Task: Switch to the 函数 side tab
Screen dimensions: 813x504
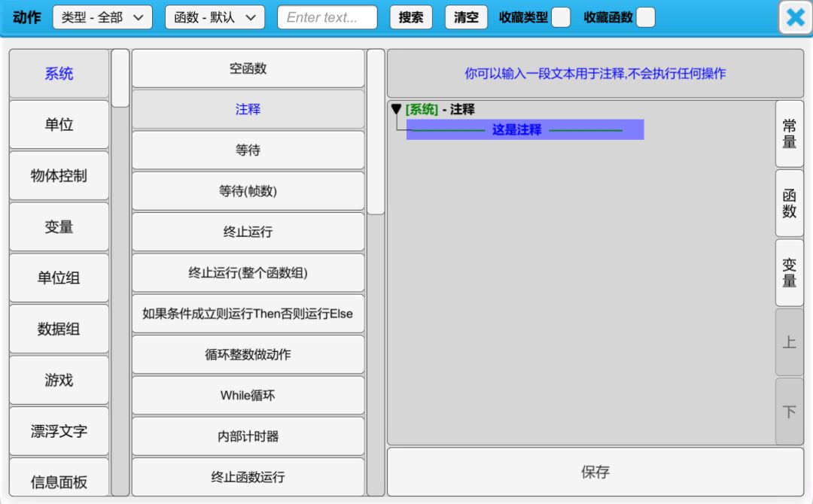Action: [789, 203]
